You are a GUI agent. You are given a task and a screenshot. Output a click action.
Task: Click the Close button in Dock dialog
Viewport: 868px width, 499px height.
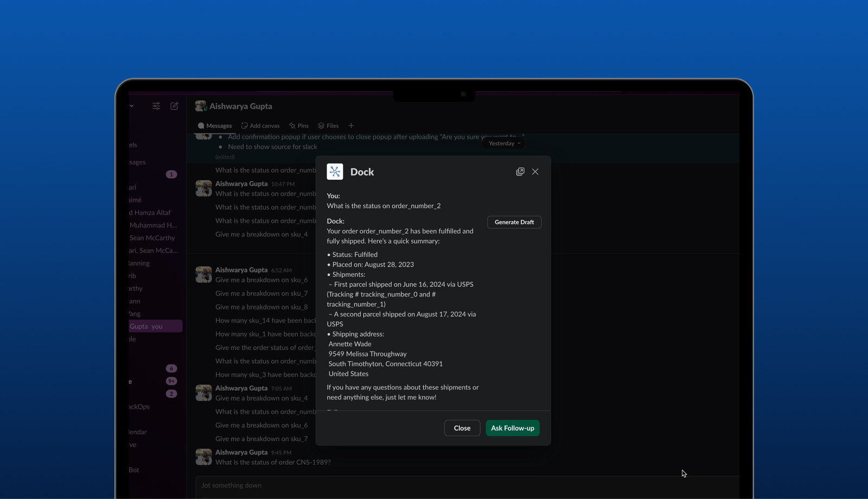(462, 428)
